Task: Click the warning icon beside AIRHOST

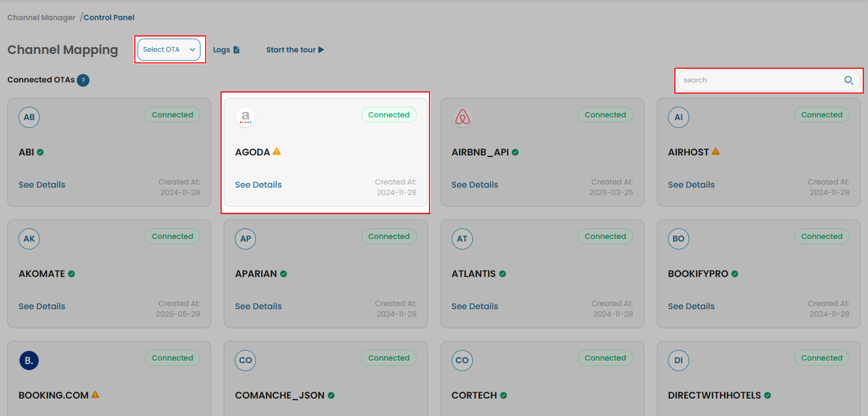Action: [x=716, y=152]
